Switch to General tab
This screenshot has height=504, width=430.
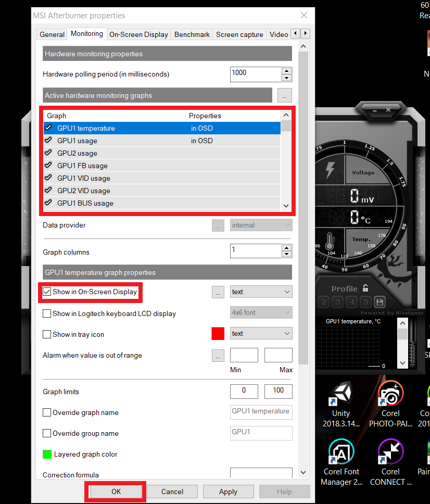click(x=52, y=34)
